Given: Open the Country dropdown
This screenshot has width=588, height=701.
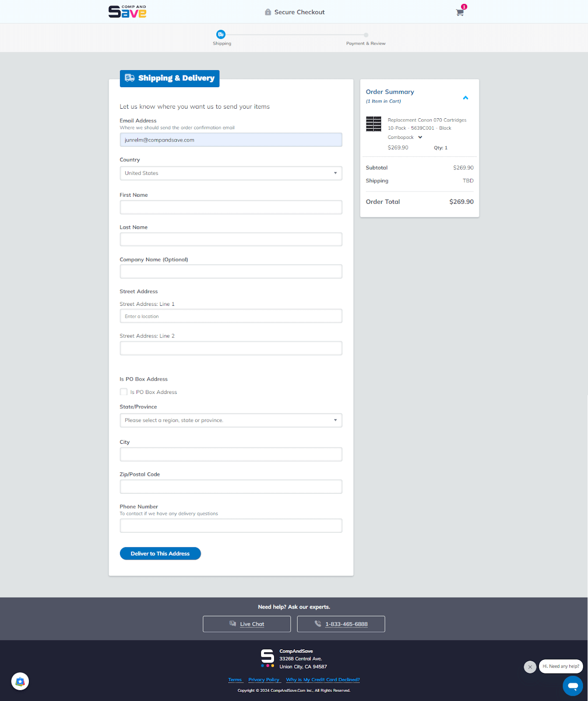Looking at the screenshot, I should click(x=231, y=173).
